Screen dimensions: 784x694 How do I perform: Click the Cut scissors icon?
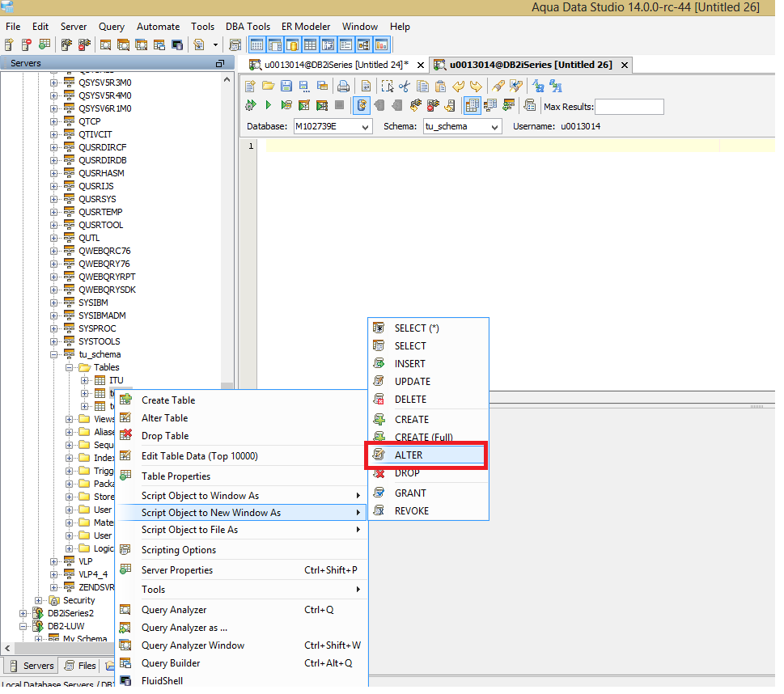pyautogui.click(x=405, y=86)
